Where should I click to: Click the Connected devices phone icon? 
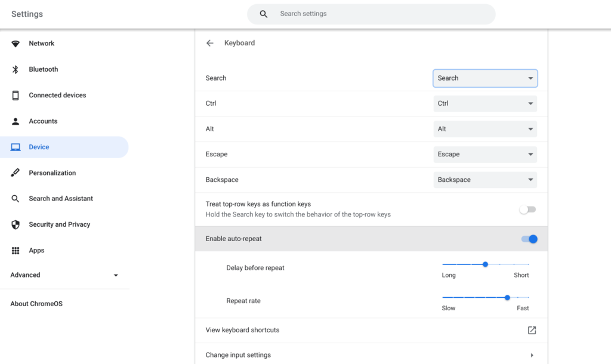16,95
